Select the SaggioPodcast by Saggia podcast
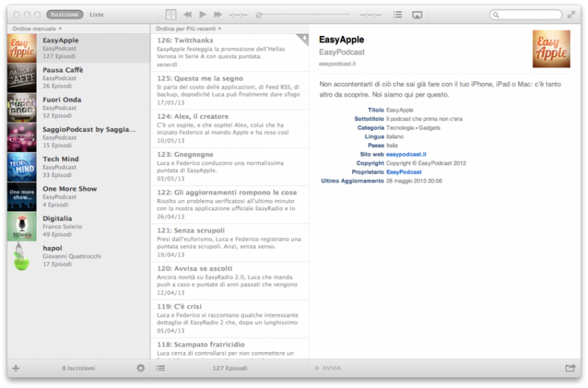This screenshot has width=588, height=388. coord(78,137)
